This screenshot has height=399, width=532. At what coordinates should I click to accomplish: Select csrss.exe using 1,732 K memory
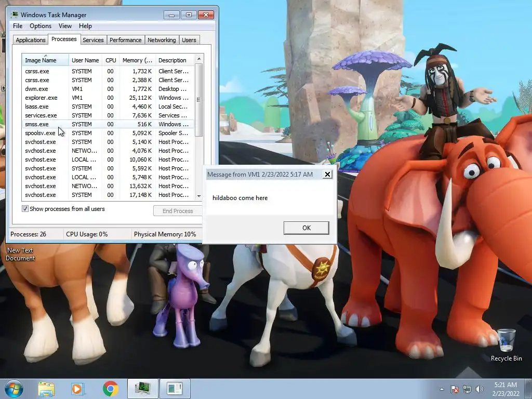tap(108, 71)
